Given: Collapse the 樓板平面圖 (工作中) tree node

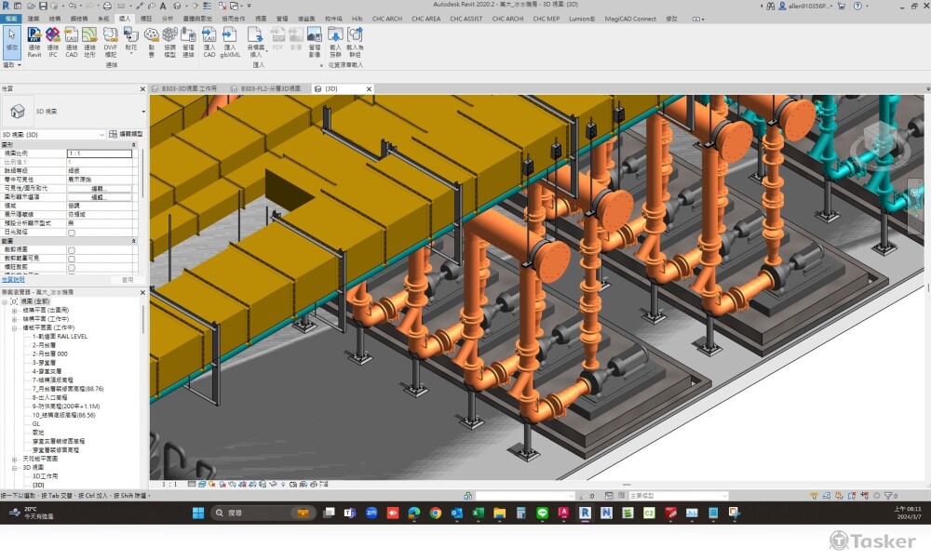Looking at the screenshot, I should point(15,327).
